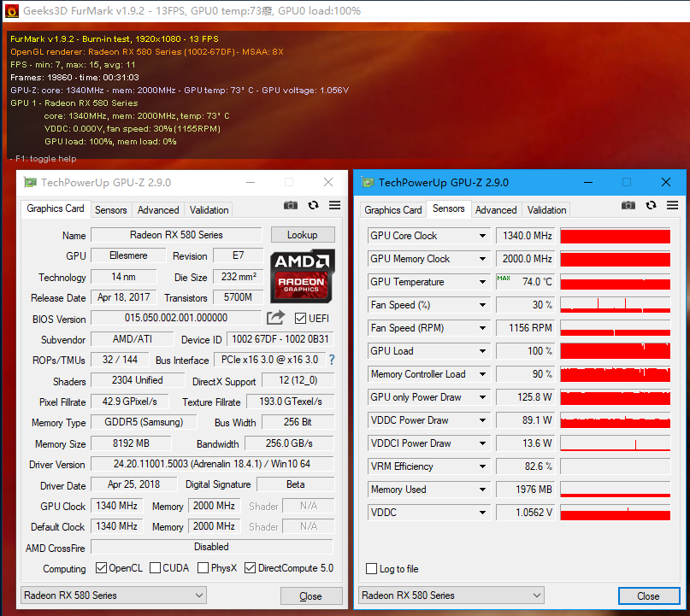The width and height of the screenshot is (690, 616).
Task: Click the Lookup button
Action: [303, 235]
